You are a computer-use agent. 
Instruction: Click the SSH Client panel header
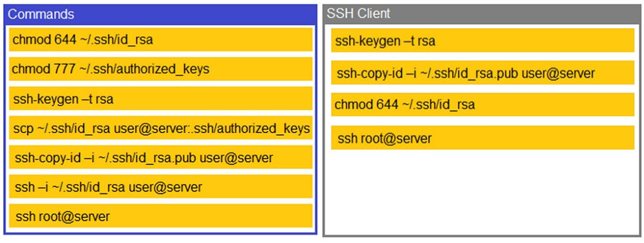pyautogui.click(x=482, y=14)
